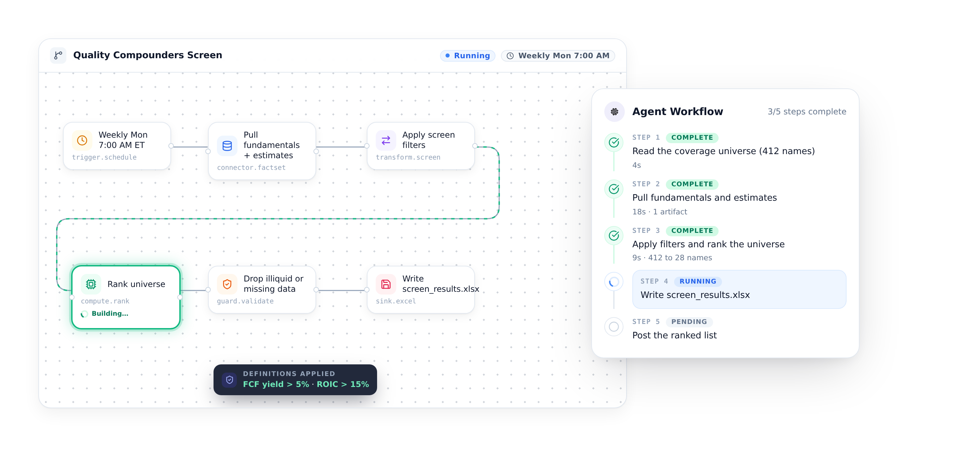Screen dimensions: 980x463
Task: Click the empty Step 5 pending circle
Action: click(x=614, y=327)
